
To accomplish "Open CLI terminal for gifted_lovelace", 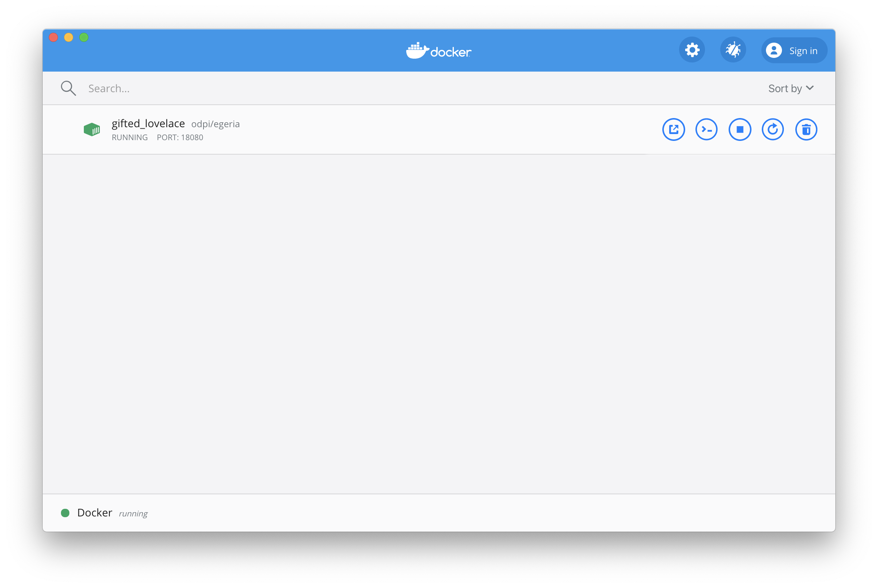I will point(707,129).
